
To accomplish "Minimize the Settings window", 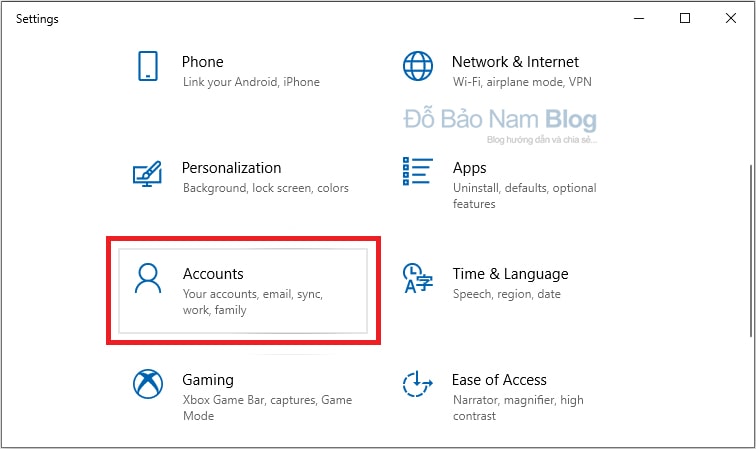I will tap(639, 18).
